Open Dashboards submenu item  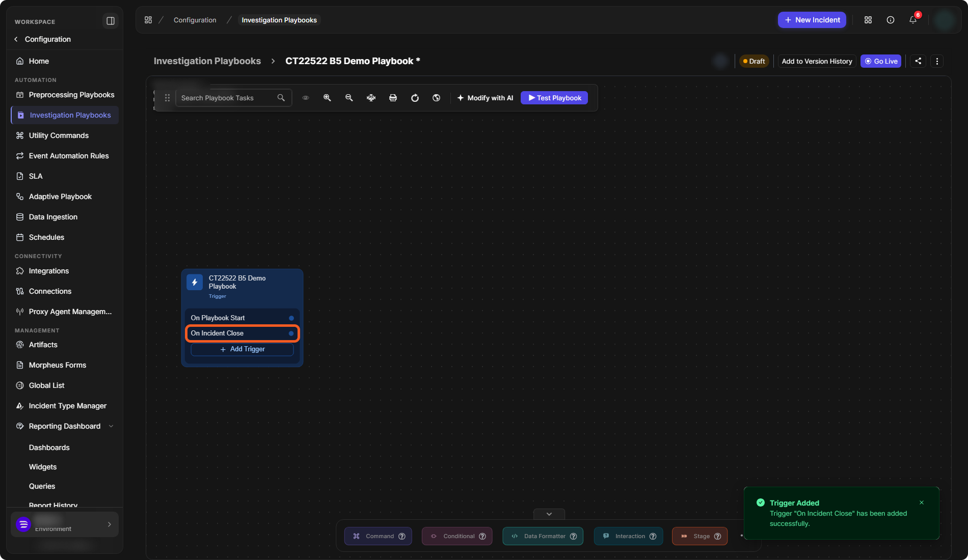point(49,447)
